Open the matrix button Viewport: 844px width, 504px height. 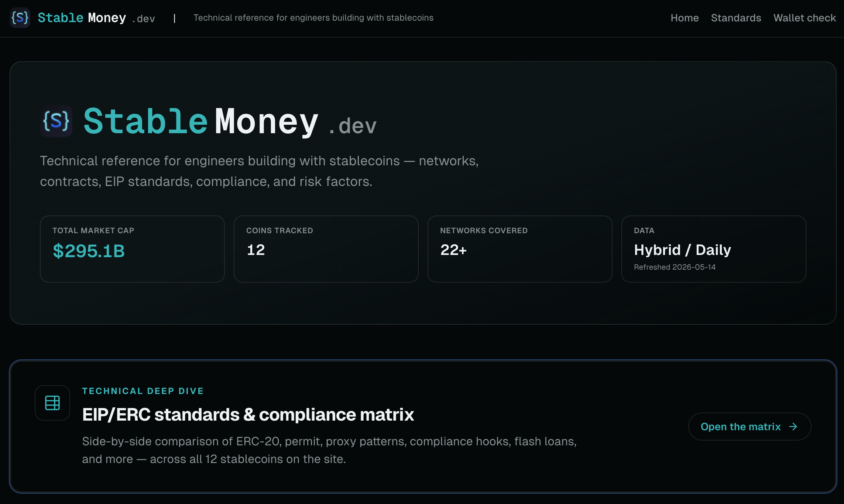click(x=749, y=427)
